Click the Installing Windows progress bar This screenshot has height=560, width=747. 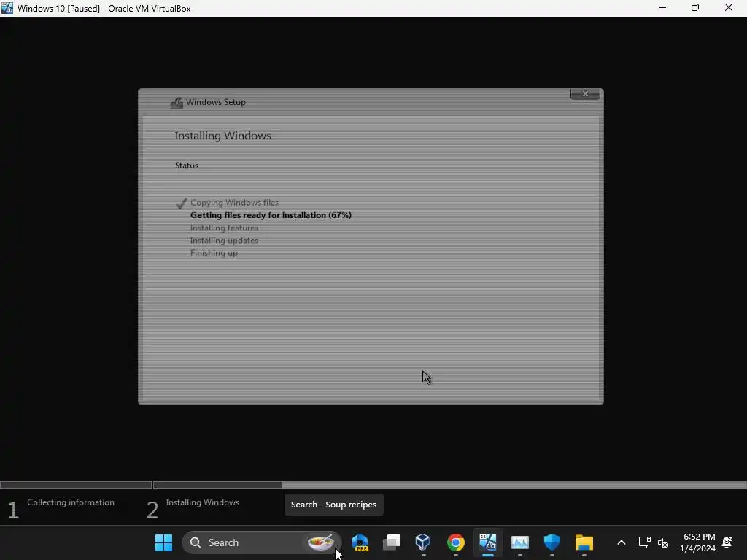(449, 485)
